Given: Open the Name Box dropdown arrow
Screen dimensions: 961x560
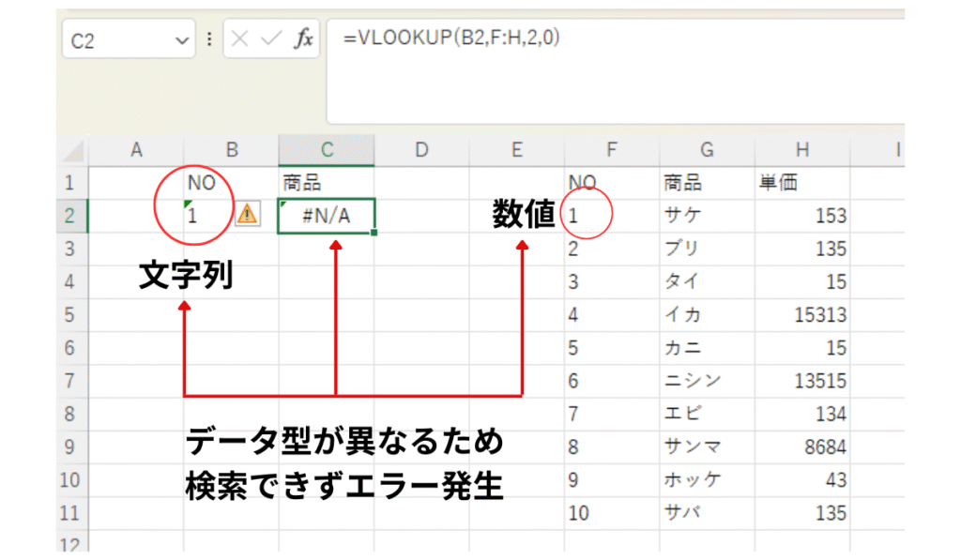Looking at the screenshot, I should 180,41.
